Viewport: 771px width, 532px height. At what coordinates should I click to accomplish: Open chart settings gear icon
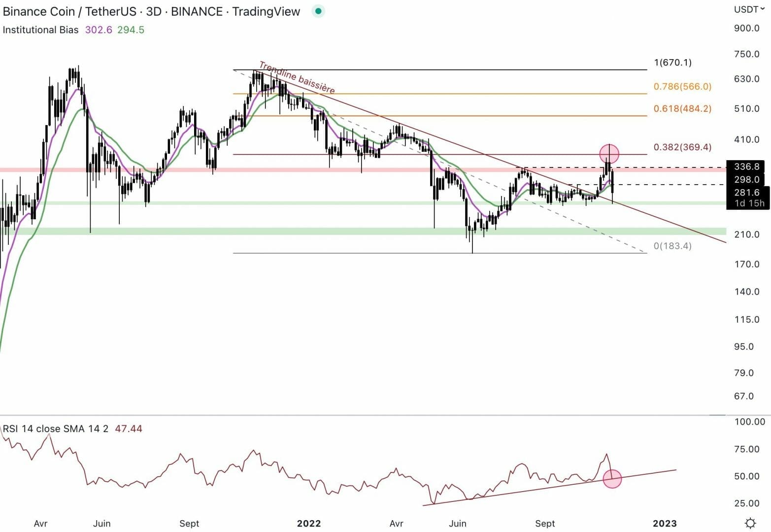pos(750,523)
